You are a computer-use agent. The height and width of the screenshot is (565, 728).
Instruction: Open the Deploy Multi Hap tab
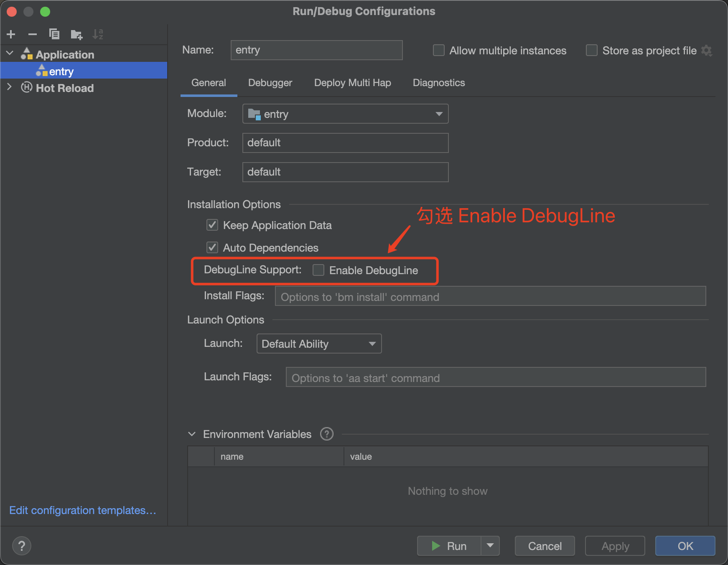[x=352, y=83]
